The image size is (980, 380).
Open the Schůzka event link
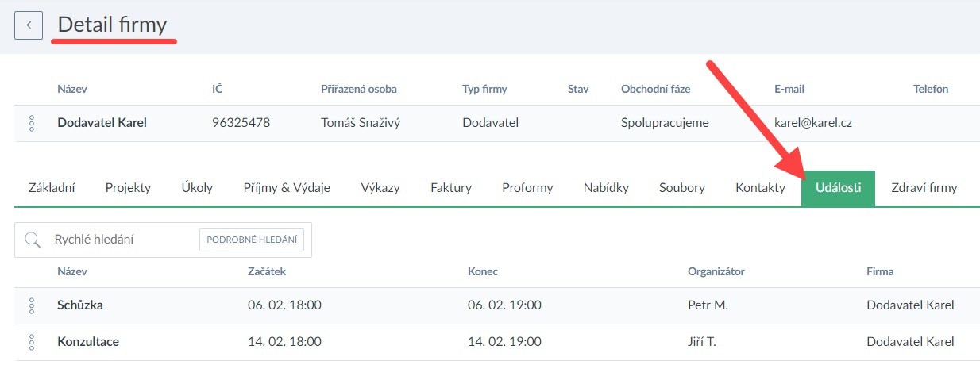pyautogui.click(x=80, y=305)
